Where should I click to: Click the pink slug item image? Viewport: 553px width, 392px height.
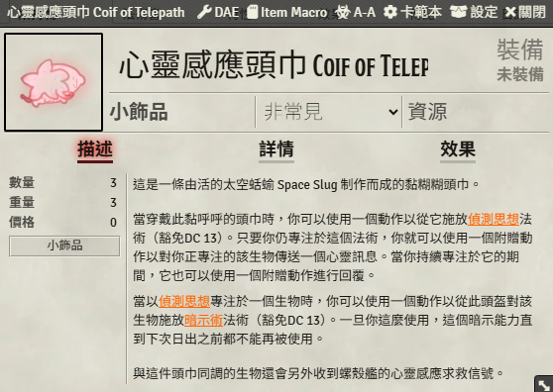54,82
